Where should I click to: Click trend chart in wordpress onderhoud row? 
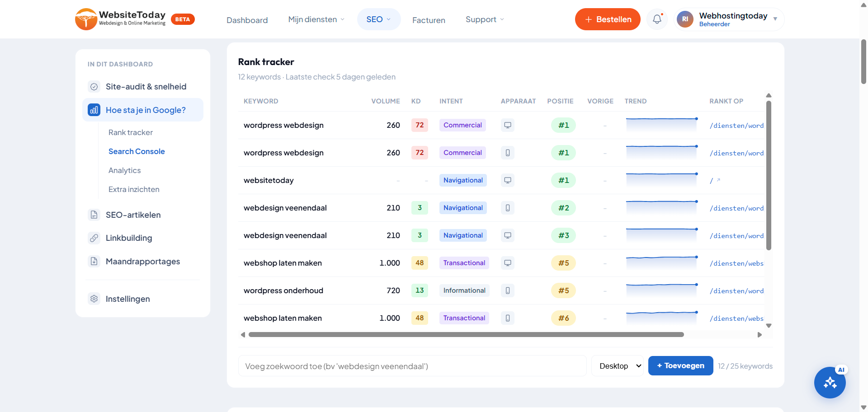661,290
